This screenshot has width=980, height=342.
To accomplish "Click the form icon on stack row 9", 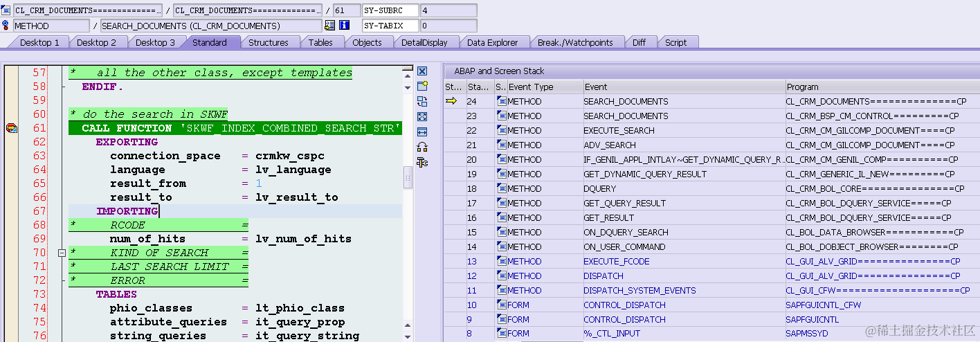I will 501,319.
